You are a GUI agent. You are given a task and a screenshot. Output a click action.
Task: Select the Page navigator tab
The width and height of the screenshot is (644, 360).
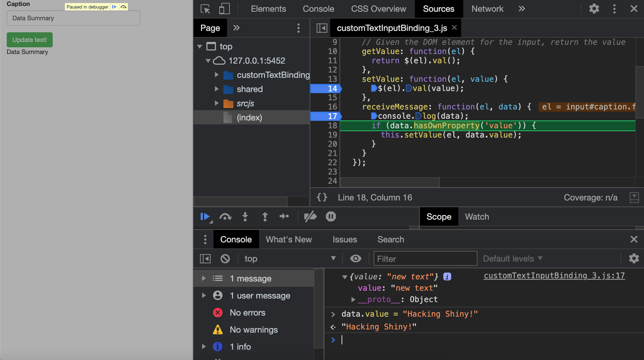coord(210,28)
